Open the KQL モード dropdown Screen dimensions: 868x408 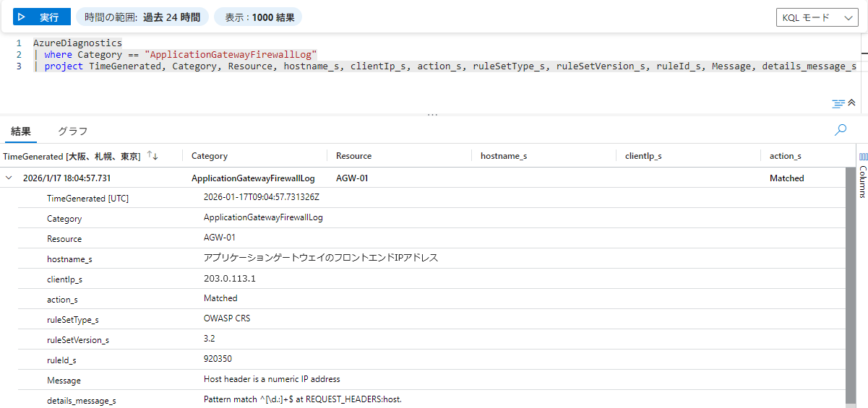point(816,18)
